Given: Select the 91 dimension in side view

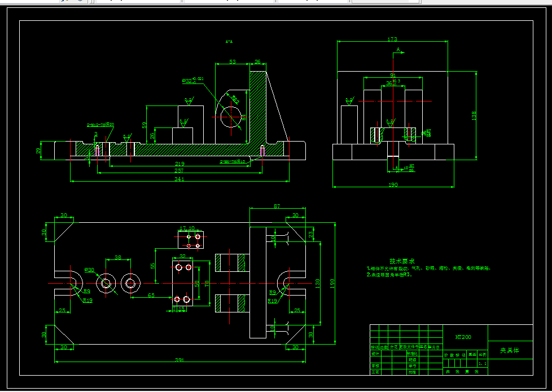Looking at the screenshot, I should click(393, 76).
